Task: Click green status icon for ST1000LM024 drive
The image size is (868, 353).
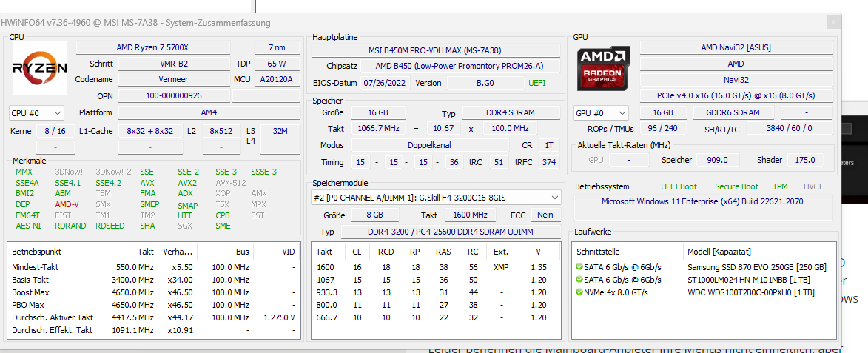Action: click(579, 280)
